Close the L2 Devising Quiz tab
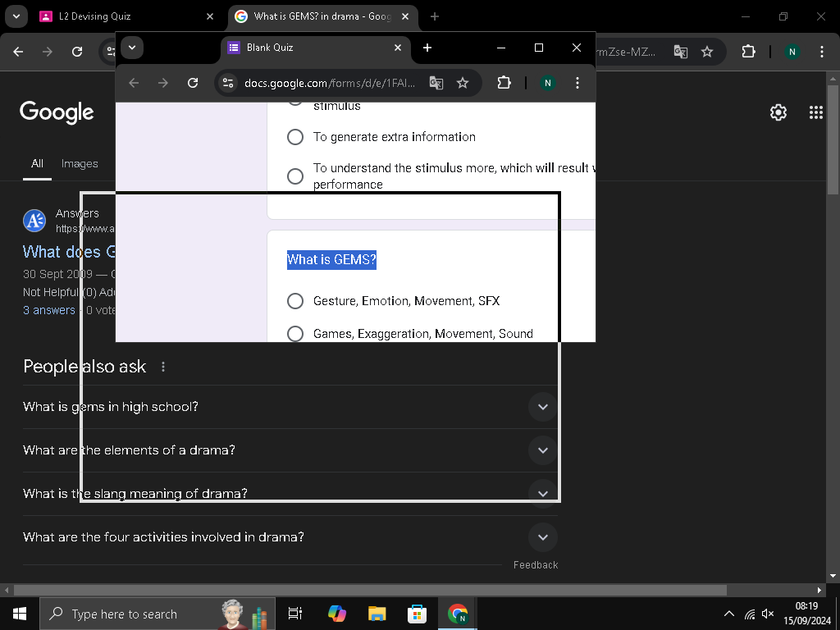840x630 pixels. coord(210,16)
